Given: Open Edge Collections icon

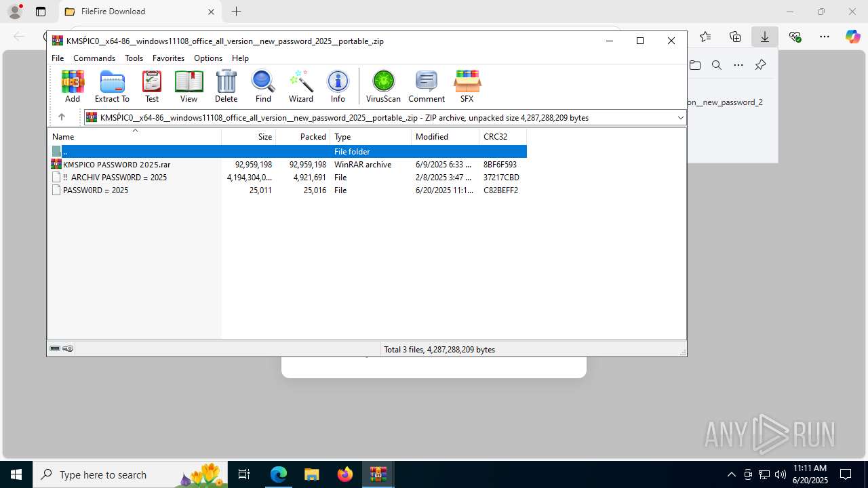Looking at the screenshot, I should [735, 37].
